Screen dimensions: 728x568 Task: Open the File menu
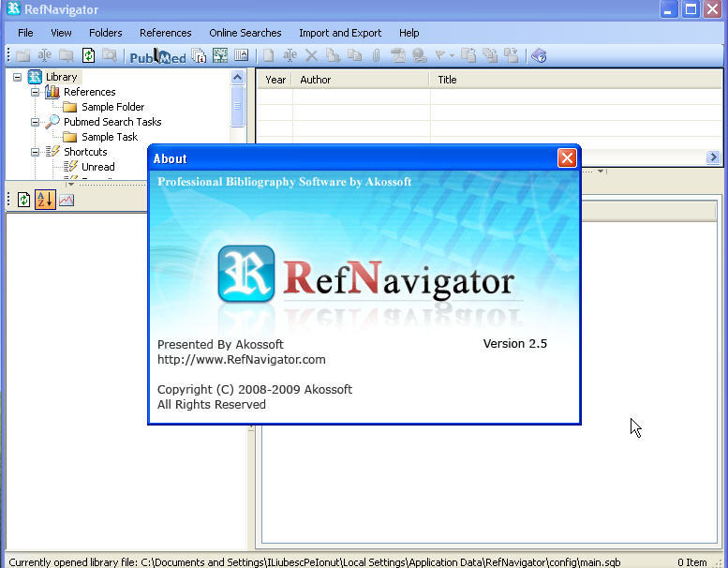click(x=25, y=33)
